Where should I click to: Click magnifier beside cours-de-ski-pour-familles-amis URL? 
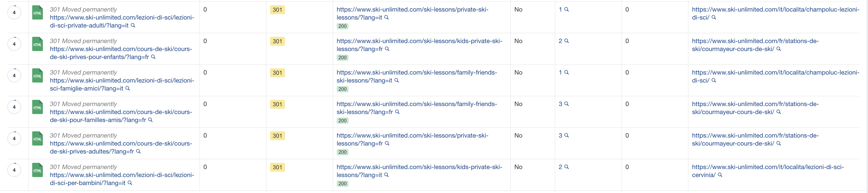[x=151, y=120]
